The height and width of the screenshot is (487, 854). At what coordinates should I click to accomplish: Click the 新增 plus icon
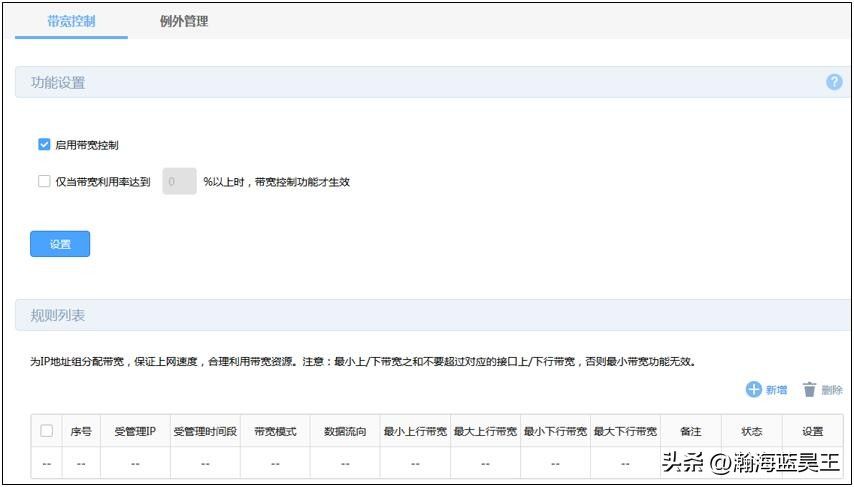point(754,389)
